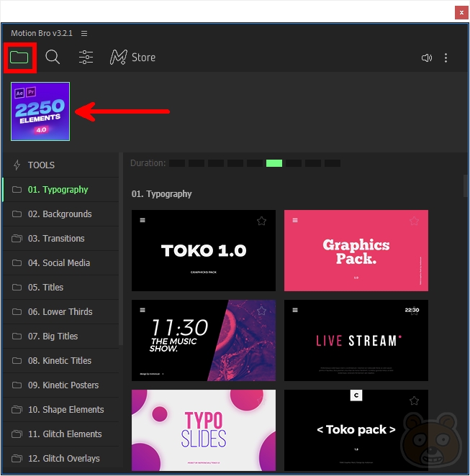Open the TOOLS section

(60, 165)
